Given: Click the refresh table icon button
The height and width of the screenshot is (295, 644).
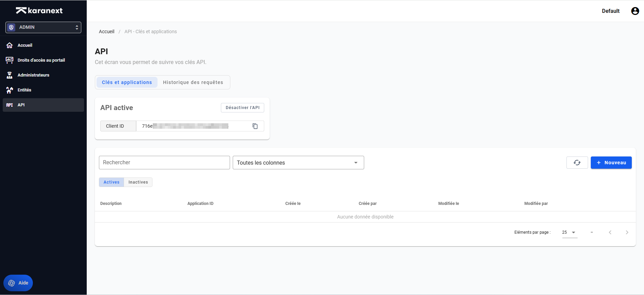Looking at the screenshot, I should [577, 163].
